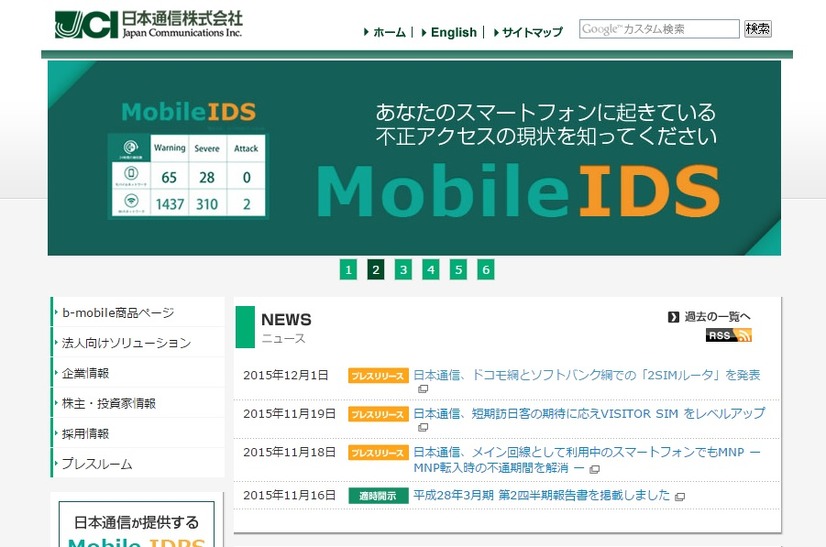The height and width of the screenshot is (547, 826).
Task: Click external-link icon after VISITOR SIM headline
Action: [x=423, y=428]
